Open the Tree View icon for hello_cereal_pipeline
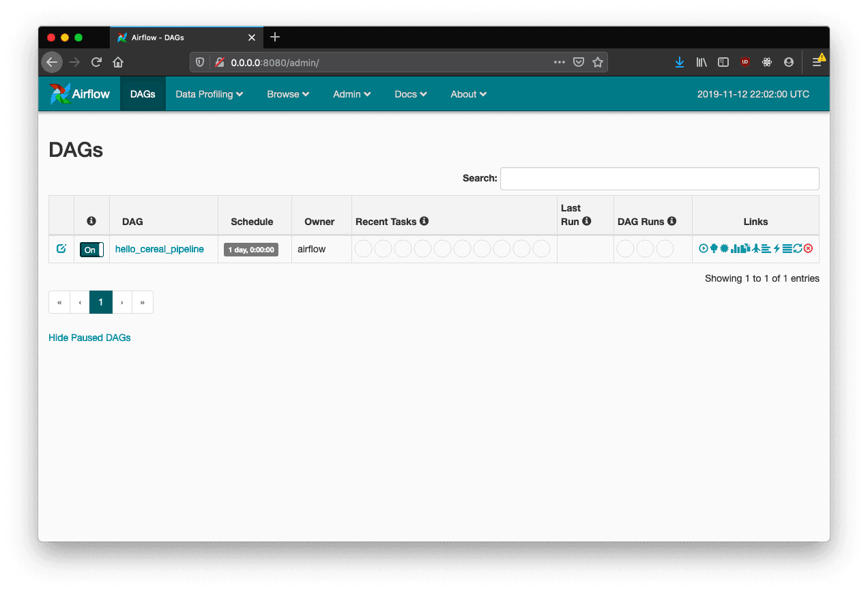The height and width of the screenshot is (592, 868). [714, 249]
